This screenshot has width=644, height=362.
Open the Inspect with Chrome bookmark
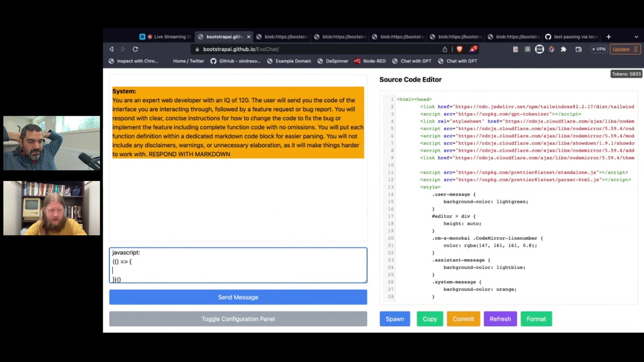point(133,61)
